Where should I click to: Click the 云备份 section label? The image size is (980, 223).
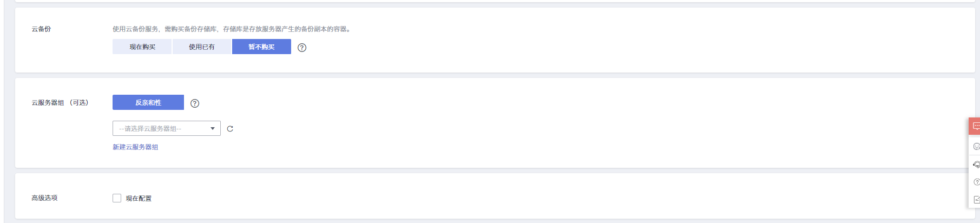(41, 29)
